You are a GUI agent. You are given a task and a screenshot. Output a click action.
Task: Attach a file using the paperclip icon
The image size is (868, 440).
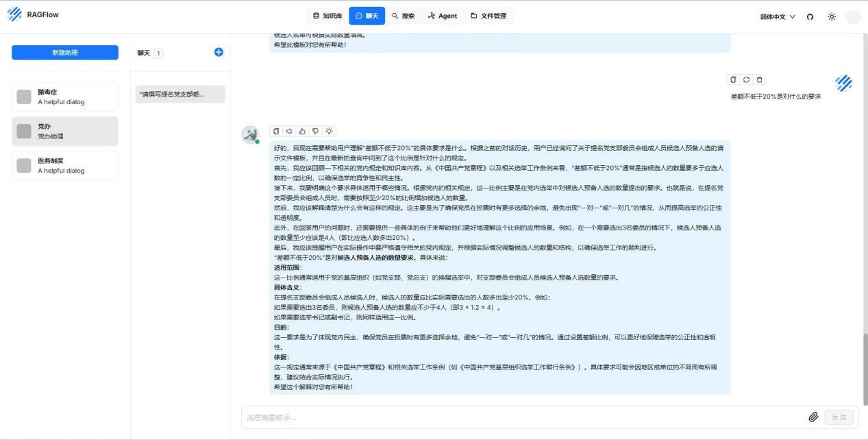point(813,417)
